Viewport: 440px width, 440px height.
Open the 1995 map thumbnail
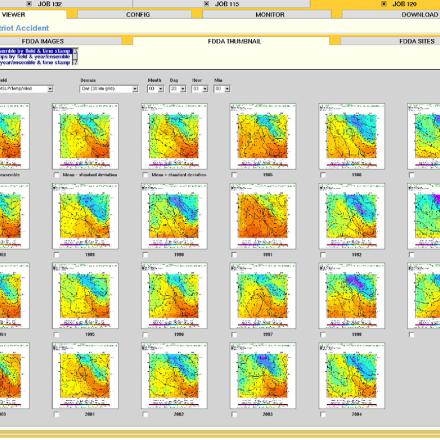[x=85, y=296]
